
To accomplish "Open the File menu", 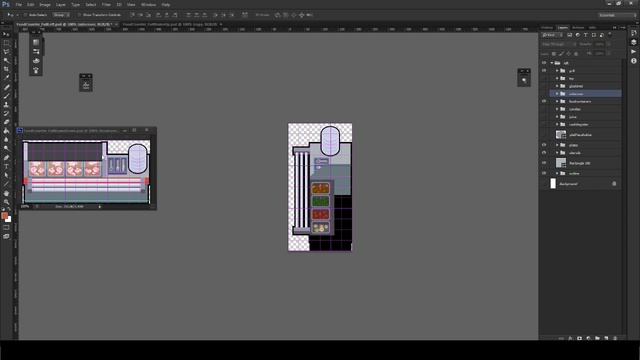I will tap(18, 4).
